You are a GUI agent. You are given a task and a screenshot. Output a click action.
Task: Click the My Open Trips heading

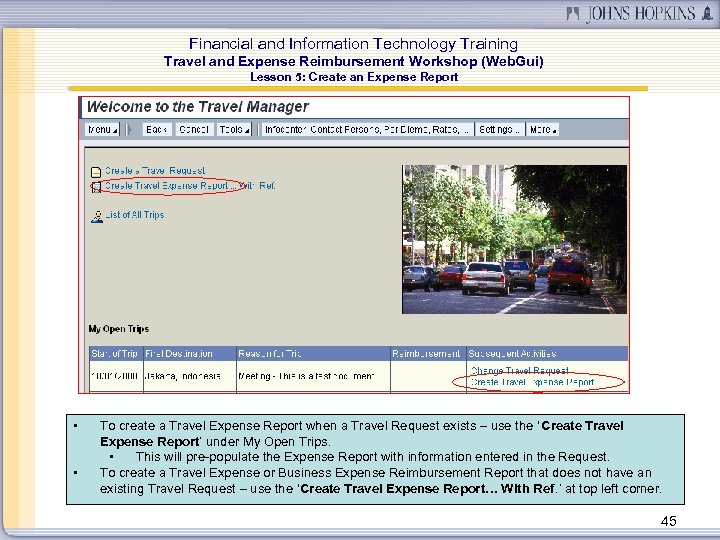pos(118,329)
